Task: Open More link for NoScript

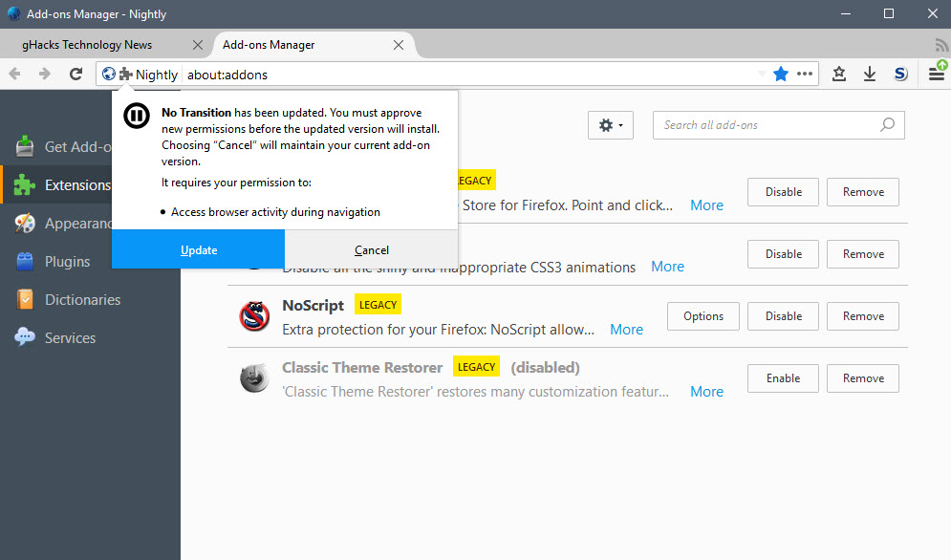Action: click(627, 330)
